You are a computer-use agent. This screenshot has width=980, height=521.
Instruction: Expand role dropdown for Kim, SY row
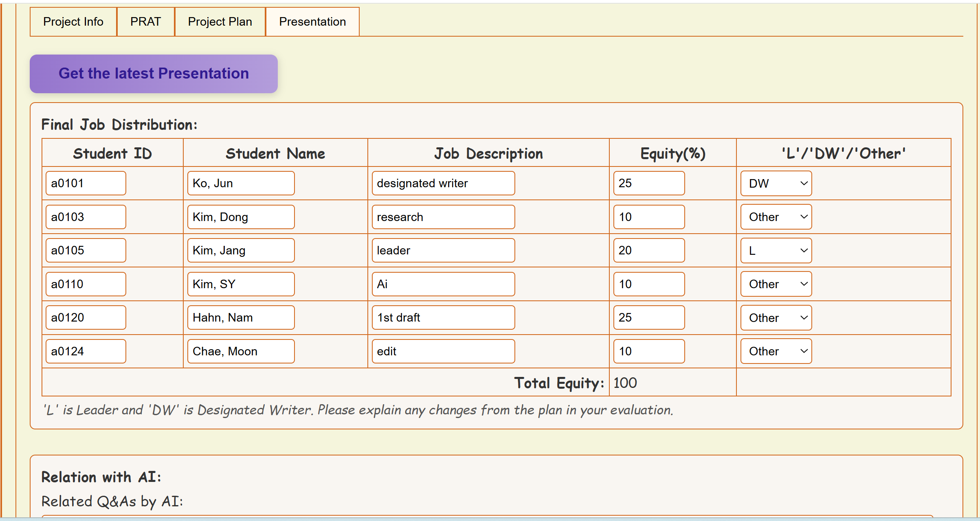776,284
